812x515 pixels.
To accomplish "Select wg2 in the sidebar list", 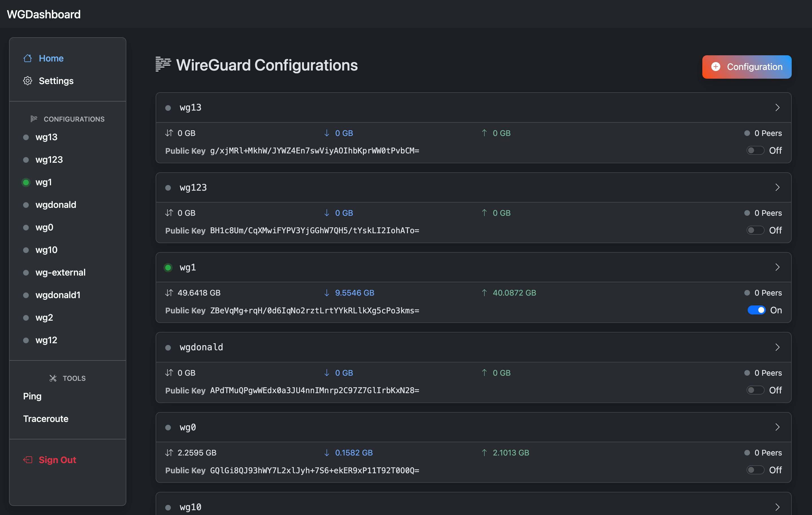I will tap(67, 318).
